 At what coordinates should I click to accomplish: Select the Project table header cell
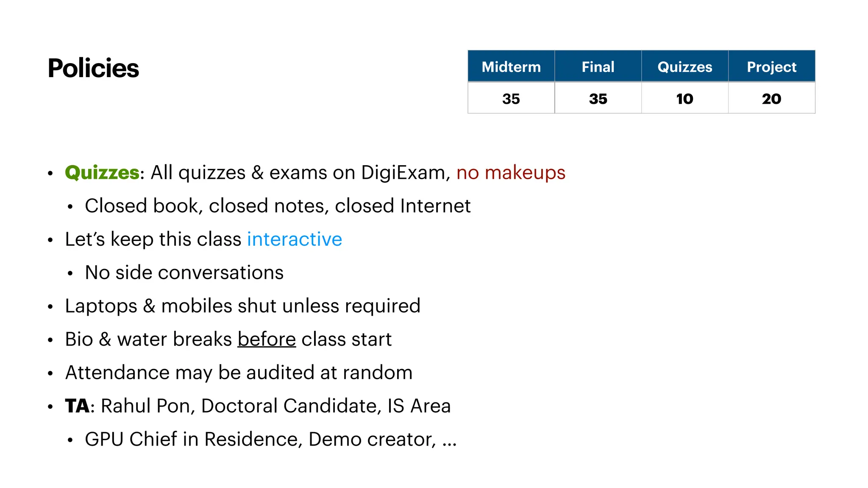click(x=772, y=66)
